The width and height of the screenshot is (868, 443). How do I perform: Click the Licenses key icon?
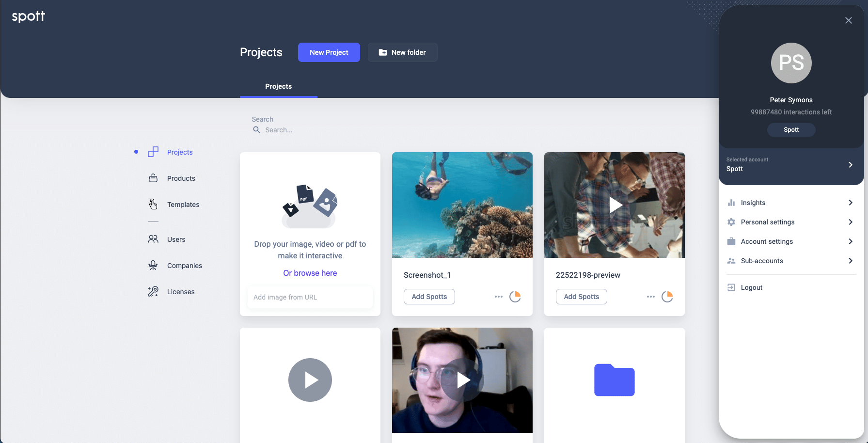pyautogui.click(x=153, y=291)
